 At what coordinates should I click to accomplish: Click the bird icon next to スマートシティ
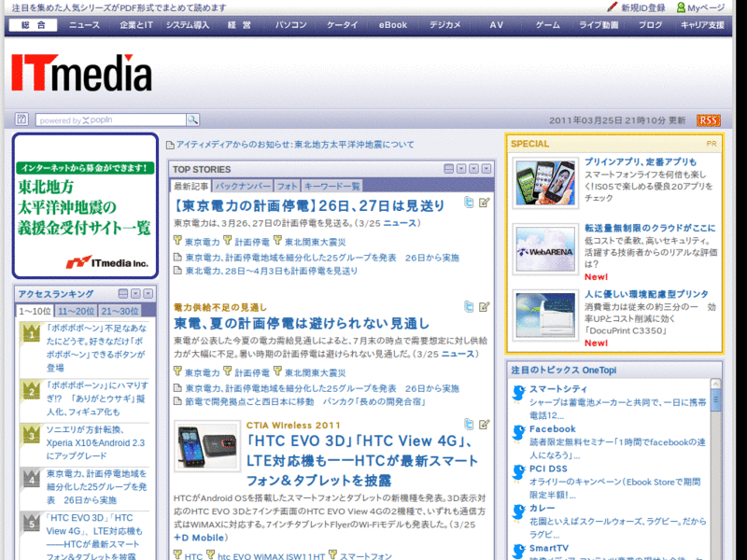click(518, 393)
